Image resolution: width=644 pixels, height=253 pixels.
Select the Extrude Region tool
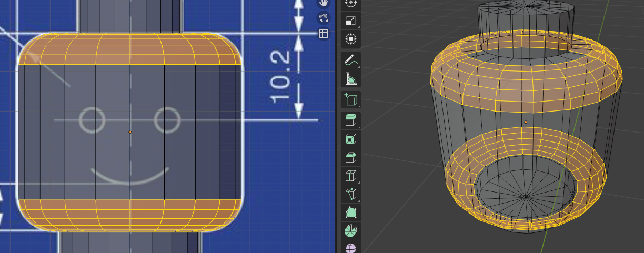[351, 120]
